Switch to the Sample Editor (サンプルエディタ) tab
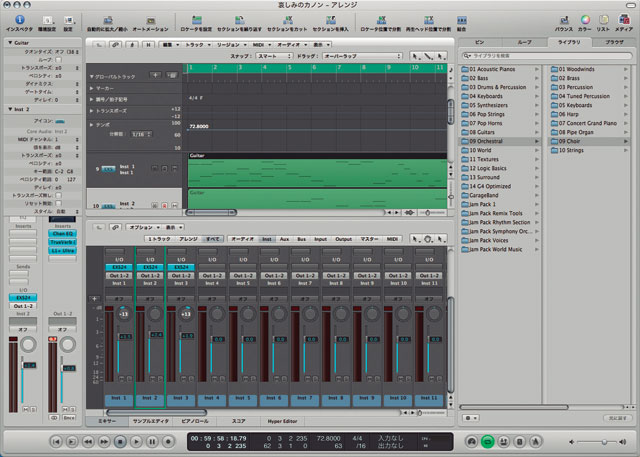 point(151,421)
